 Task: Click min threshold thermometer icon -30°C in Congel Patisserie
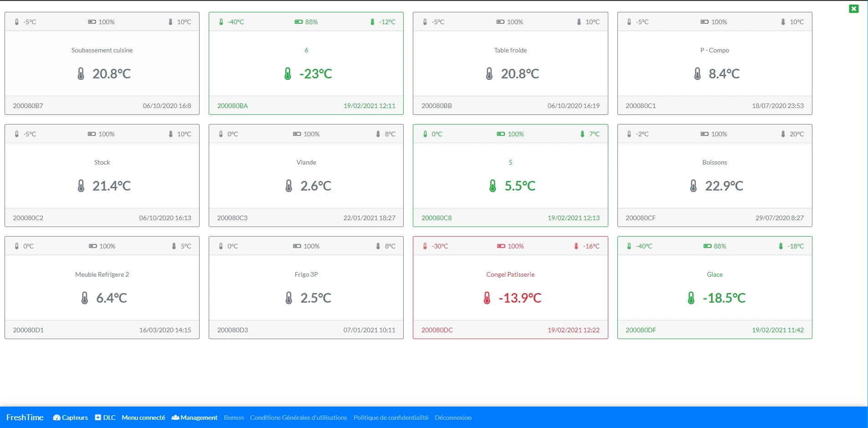(425, 246)
